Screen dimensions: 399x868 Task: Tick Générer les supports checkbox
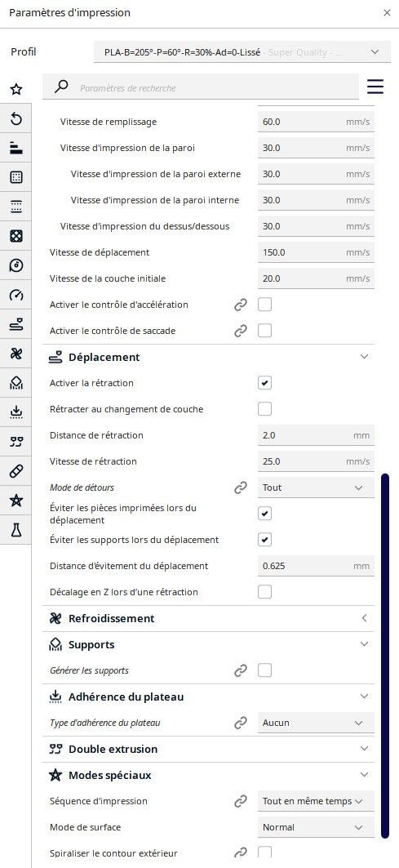click(x=264, y=670)
